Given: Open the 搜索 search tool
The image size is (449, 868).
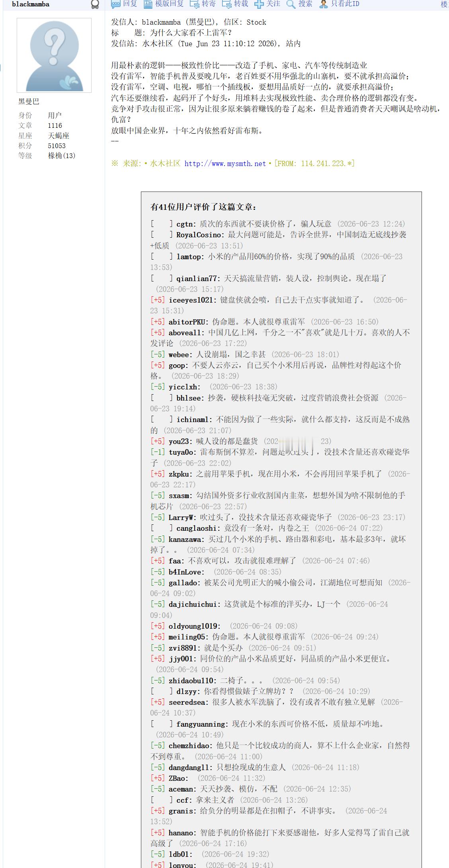Looking at the screenshot, I should pyautogui.click(x=300, y=4).
